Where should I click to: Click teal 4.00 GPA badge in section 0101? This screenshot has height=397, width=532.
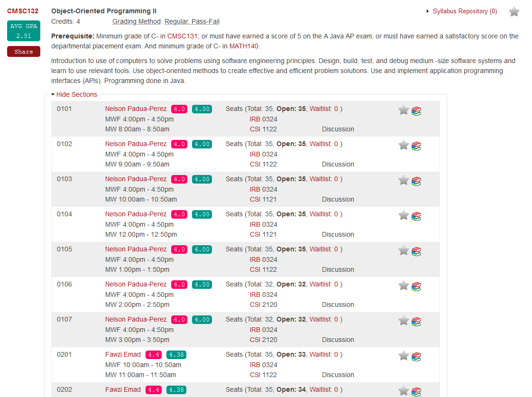point(202,109)
